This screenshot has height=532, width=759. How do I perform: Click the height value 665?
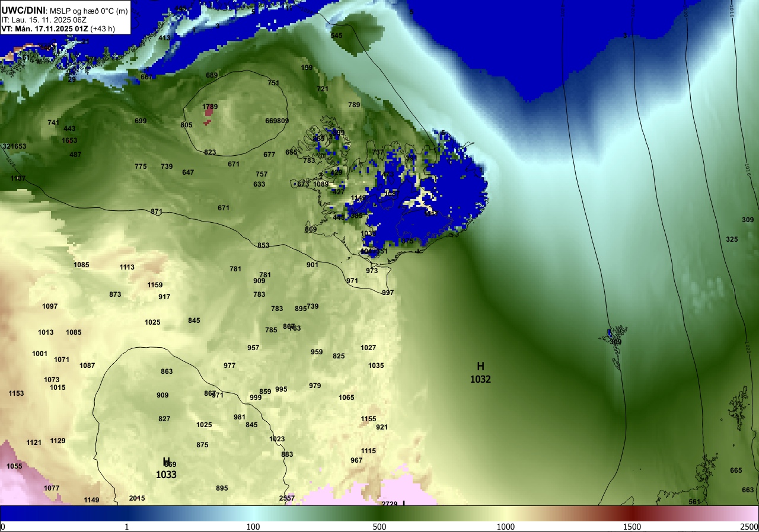[736, 470]
